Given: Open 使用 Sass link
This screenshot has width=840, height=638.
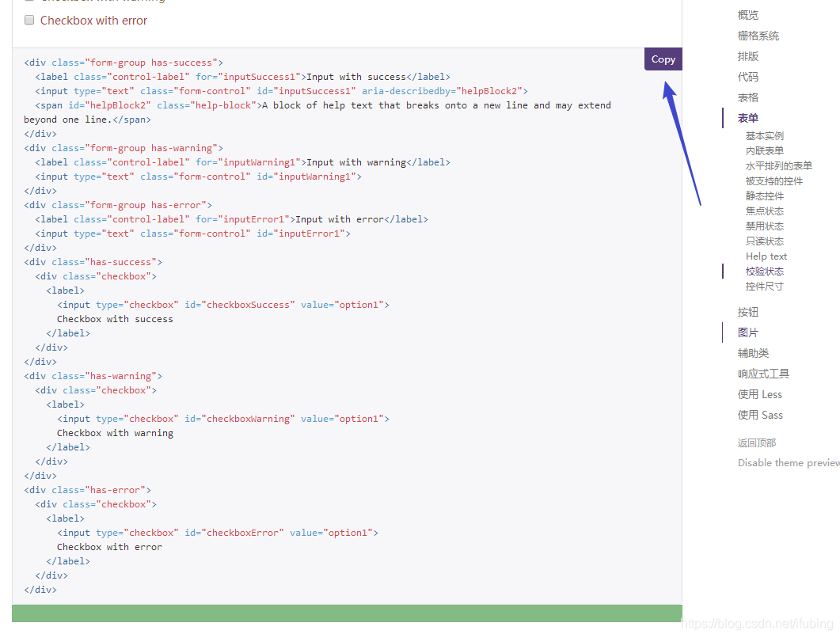Looking at the screenshot, I should click(760, 415).
